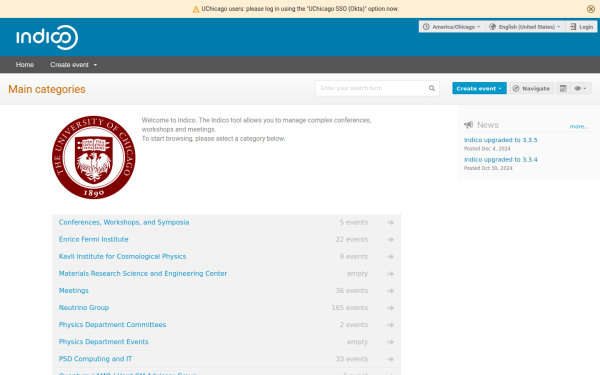
Task: Open the blue Create event dropdown button
Action: (479, 88)
